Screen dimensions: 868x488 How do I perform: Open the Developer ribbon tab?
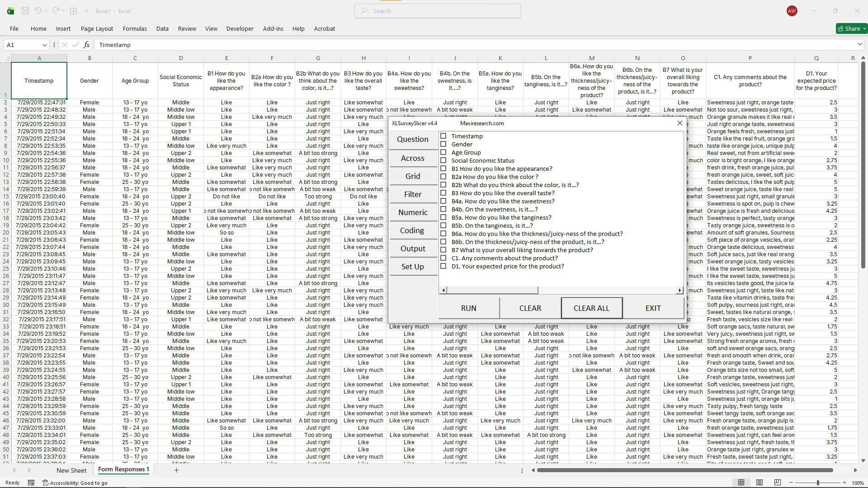point(240,28)
